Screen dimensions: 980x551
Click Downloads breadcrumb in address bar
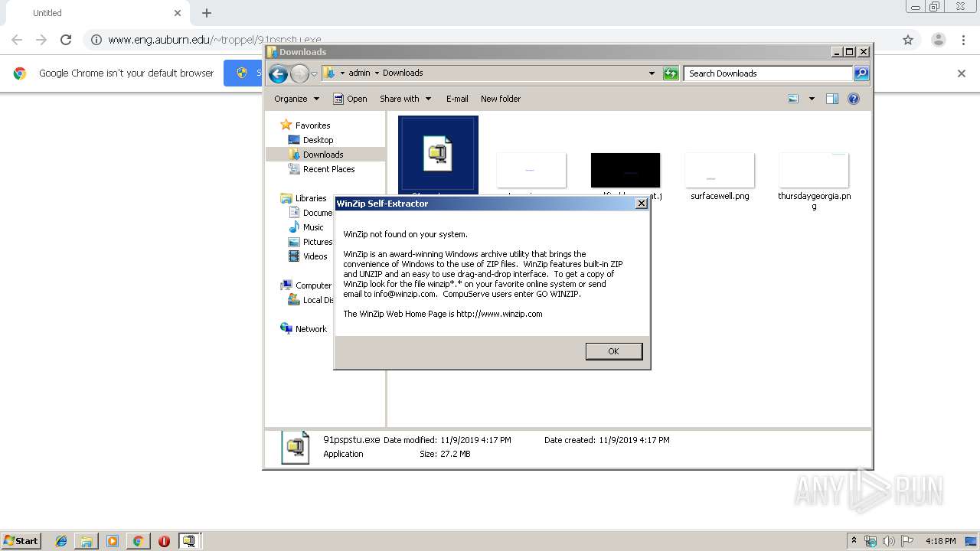point(403,73)
